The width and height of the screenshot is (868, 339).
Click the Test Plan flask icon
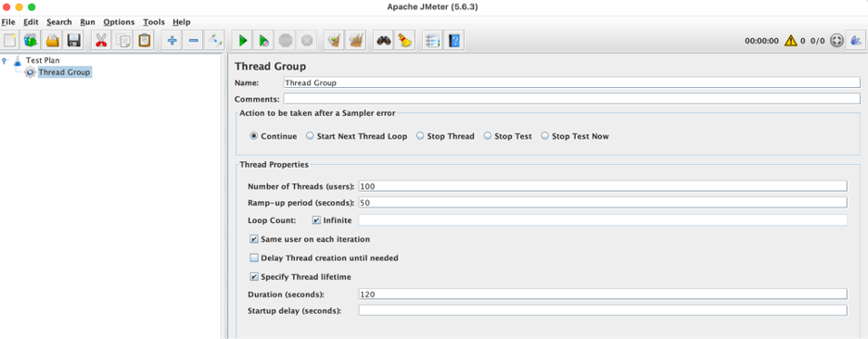click(x=18, y=60)
